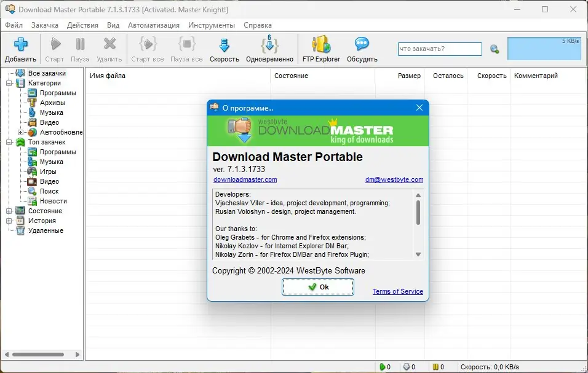Click the status bar text 'Скорость: 0,0 KB/s'
Image resolution: width=588 pixels, height=373 pixels.
point(490,367)
